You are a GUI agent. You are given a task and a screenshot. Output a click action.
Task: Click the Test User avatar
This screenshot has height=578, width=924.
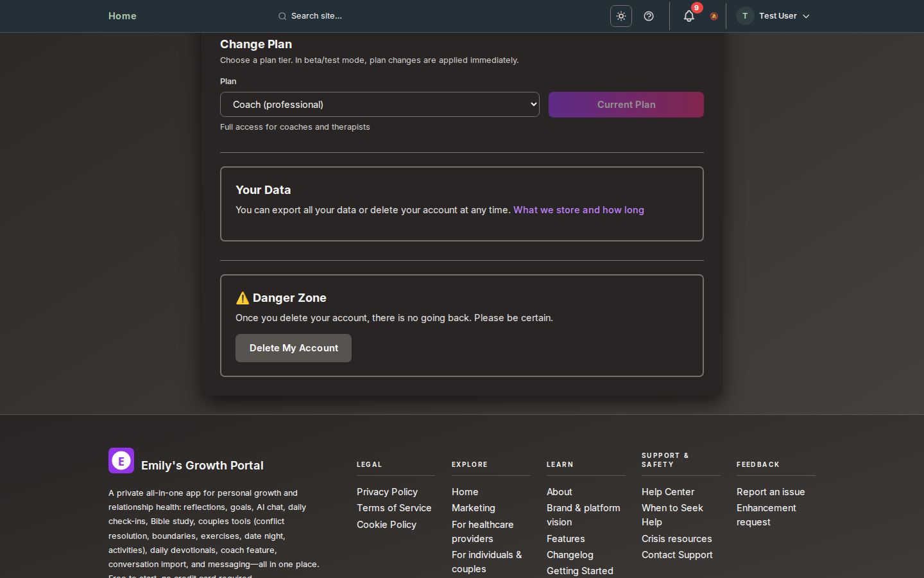[x=744, y=15]
